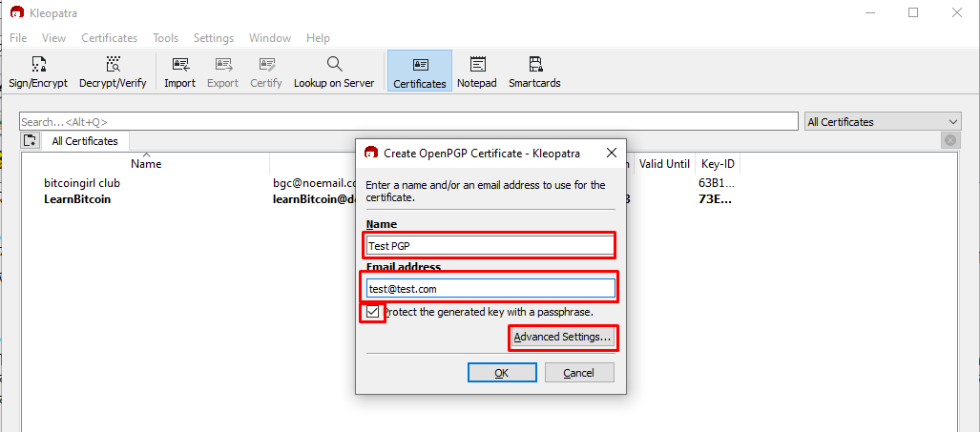Click the bgc@noemail email cell

[314, 183]
